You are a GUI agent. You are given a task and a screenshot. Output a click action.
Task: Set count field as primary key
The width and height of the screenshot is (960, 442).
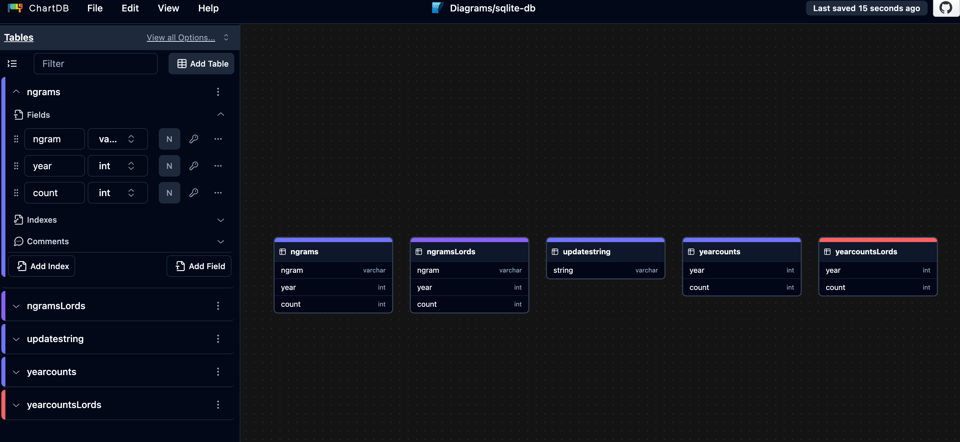point(193,193)
